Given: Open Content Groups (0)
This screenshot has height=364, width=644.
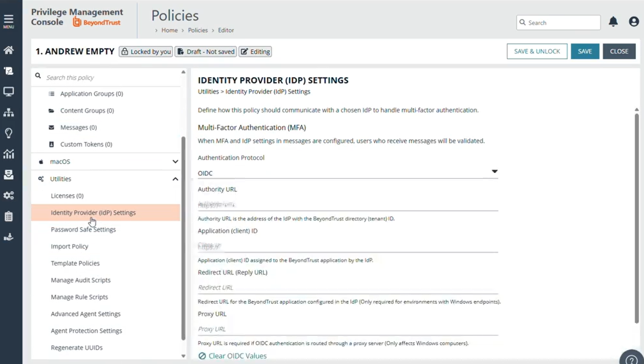Looking at the screenshot, I should (87, 110).
